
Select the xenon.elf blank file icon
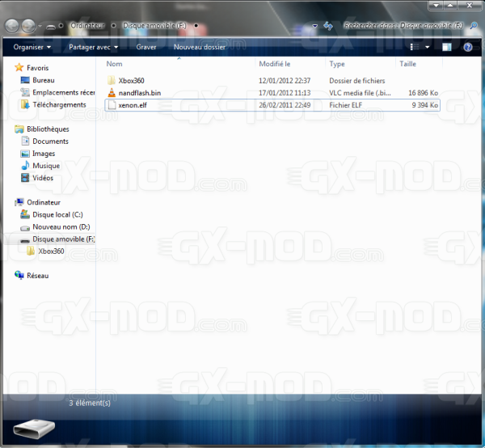112,105
